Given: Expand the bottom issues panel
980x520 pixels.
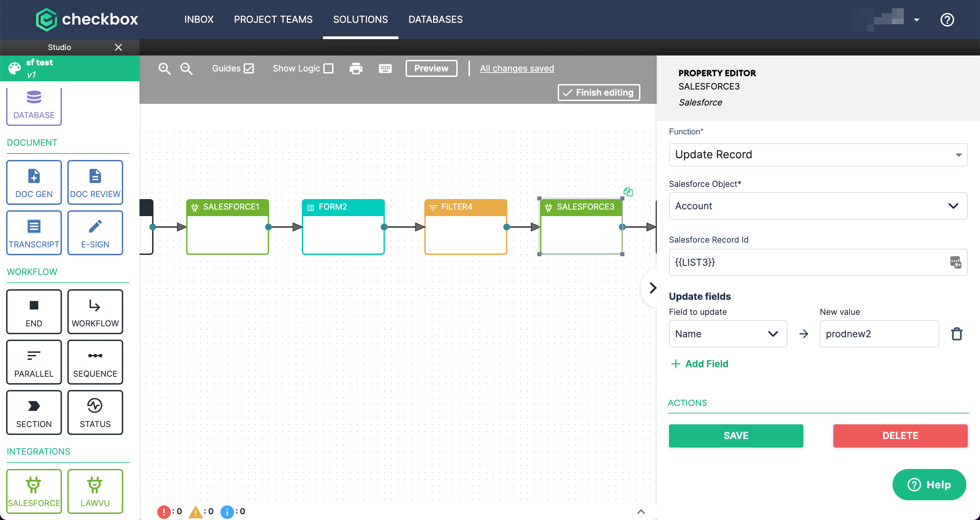Looking at the screenshot, I should tap(641, 511).
